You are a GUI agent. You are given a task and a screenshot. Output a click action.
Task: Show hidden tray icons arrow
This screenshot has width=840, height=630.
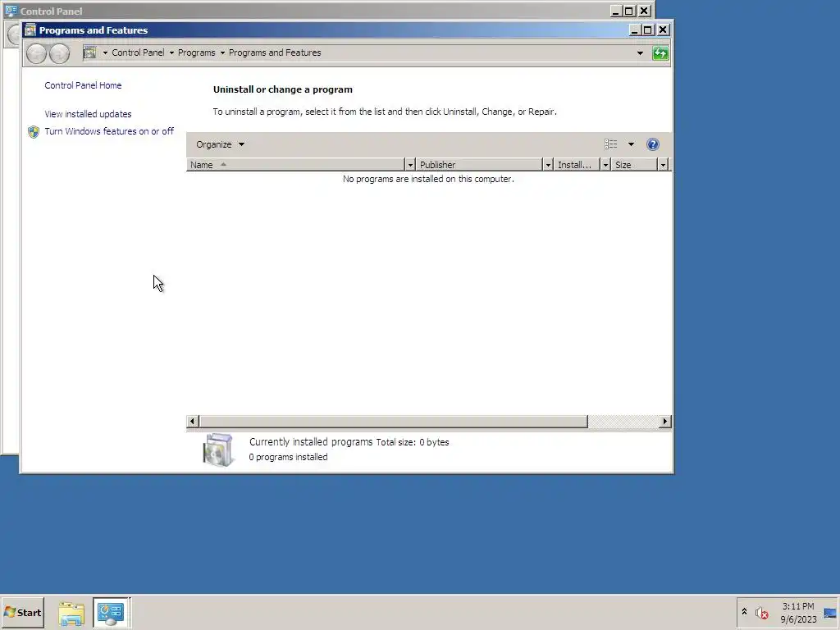[x=744, y=611]
